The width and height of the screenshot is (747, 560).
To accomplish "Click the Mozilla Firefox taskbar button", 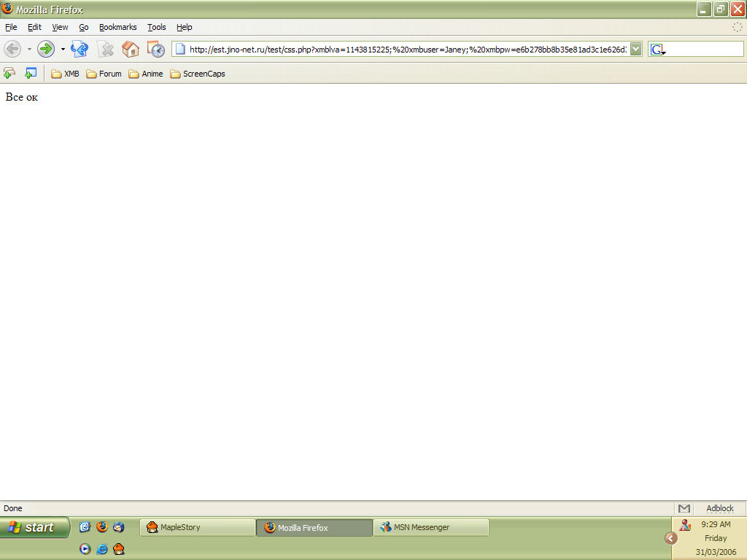I will tap(314, 527).
